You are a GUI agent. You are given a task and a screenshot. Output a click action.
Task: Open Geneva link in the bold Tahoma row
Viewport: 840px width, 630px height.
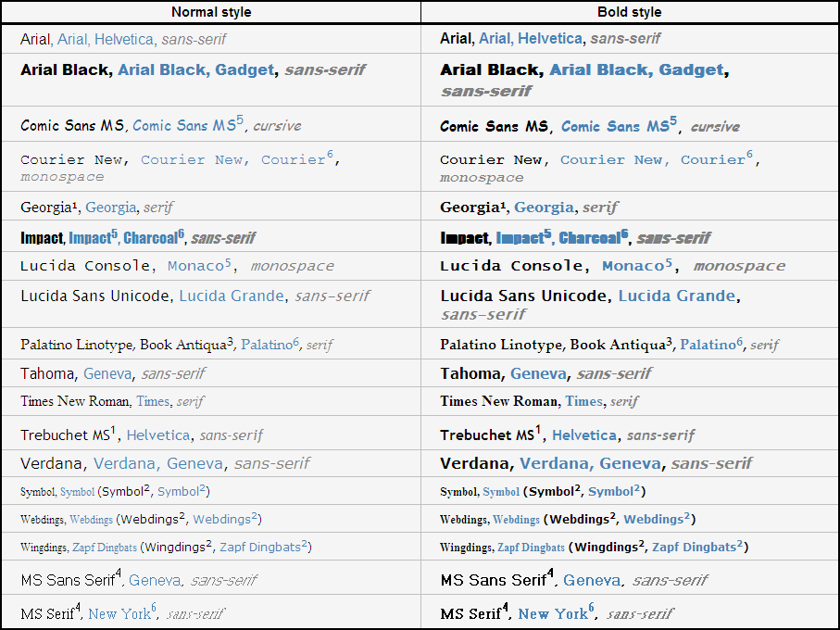538,374
